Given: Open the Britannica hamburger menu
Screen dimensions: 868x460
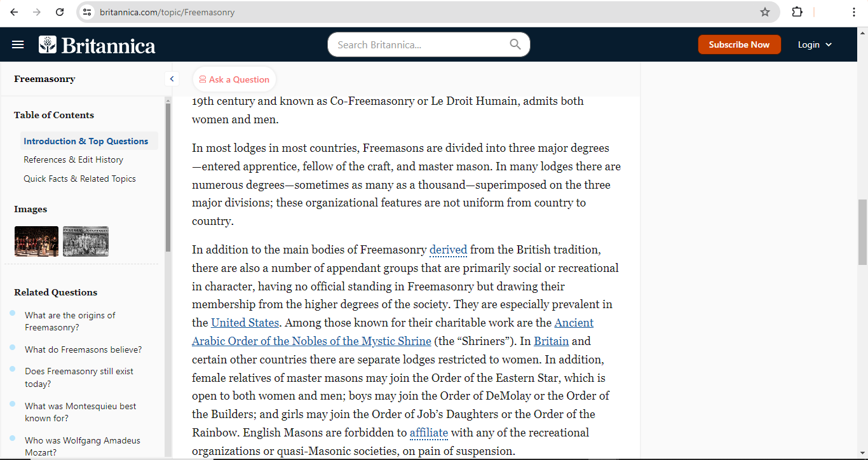Looking at the screenshot, I should pyautogui.click(x=18, y=44).
